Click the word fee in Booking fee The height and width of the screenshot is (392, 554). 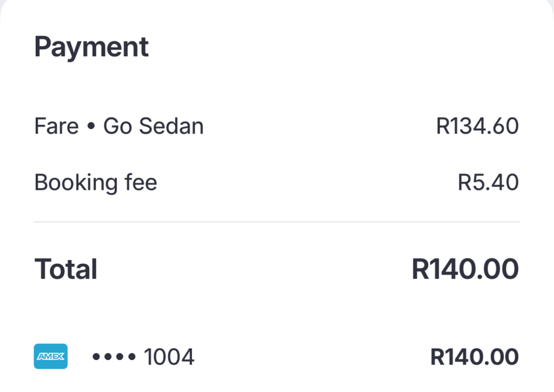(x=141, y=182)
